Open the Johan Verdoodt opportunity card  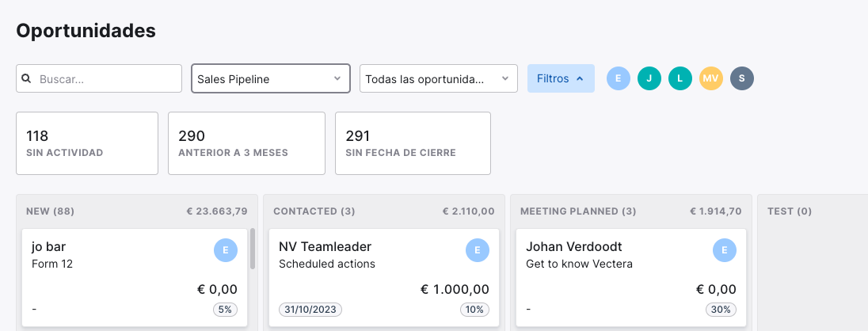(x=631, y=278)
